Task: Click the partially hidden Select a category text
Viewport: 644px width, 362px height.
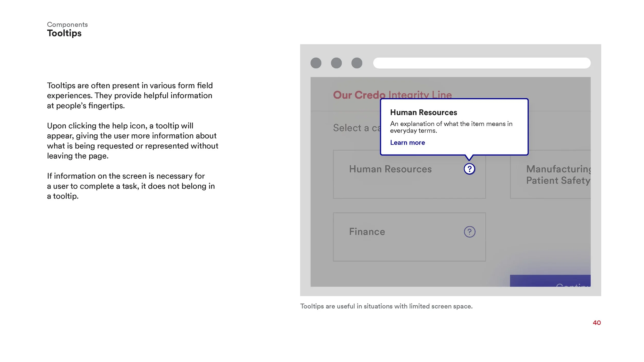Action: (x=356, y=128)
